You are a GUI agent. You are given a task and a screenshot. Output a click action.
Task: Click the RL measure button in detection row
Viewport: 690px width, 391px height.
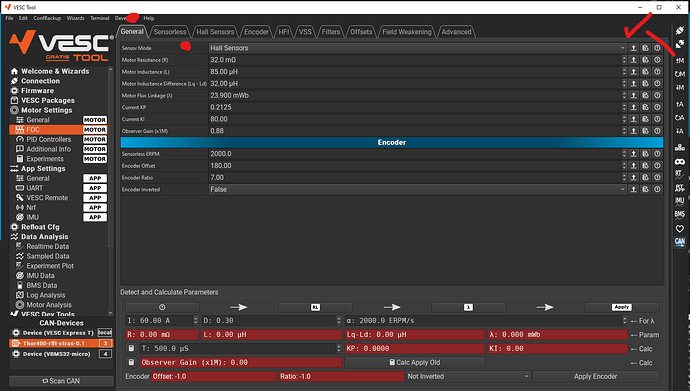tap(315, 307)
